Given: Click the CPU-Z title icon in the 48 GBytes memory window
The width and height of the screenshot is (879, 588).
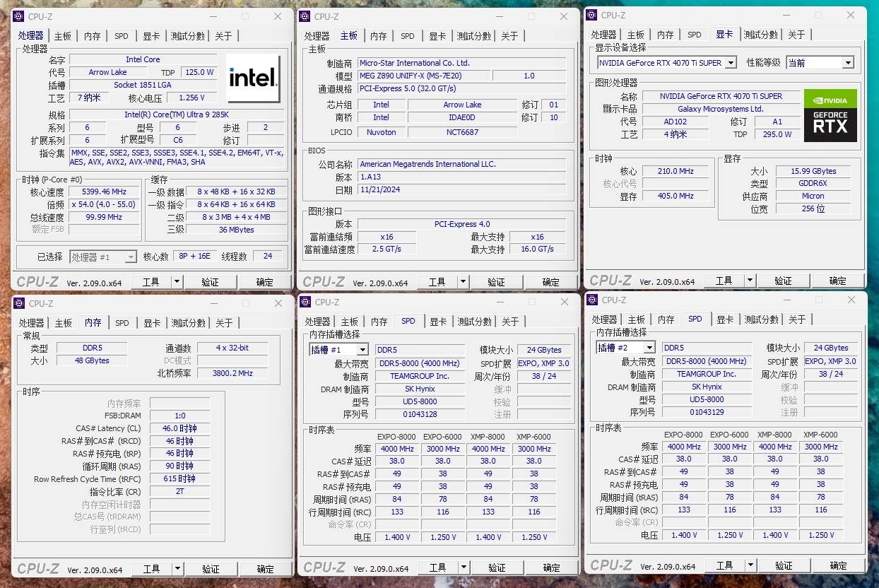Looking at the screenshot, I should 18,303.
